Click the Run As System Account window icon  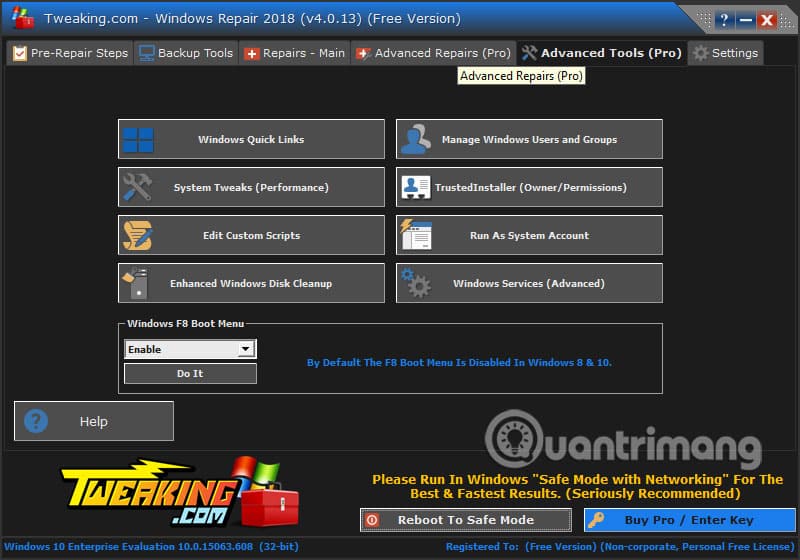(x=416, y=235)
